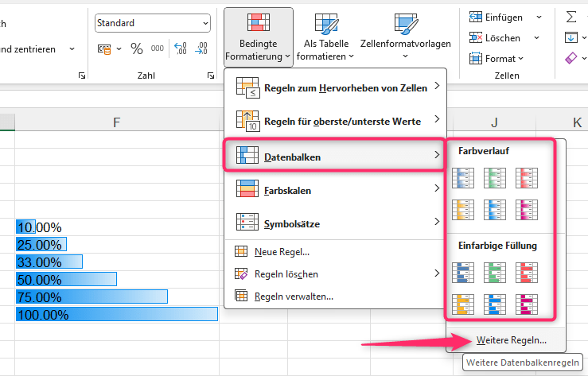This screenshot has width=588, height=376.
Task: Open Regeln löschen submenu
Action: (x=335, y=273)
